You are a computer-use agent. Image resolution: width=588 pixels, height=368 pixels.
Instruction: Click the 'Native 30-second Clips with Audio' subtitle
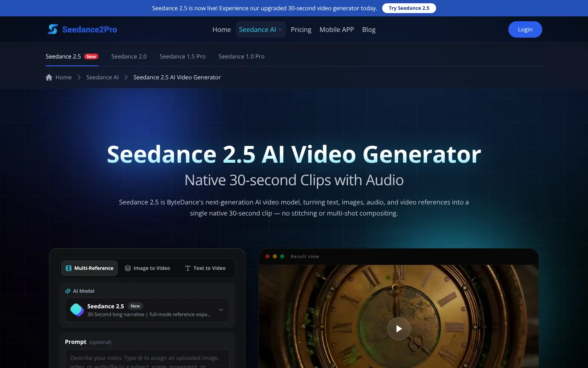[x=294, y=180]
